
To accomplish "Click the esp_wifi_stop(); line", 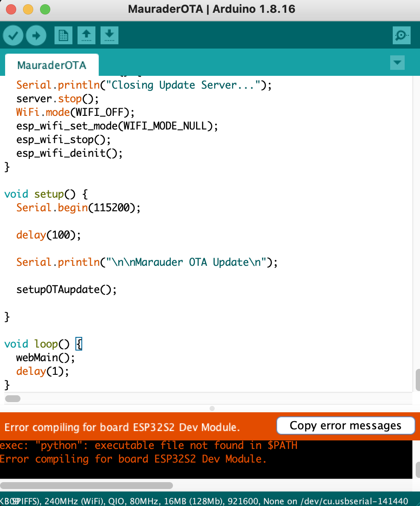I will pos(63,140).
